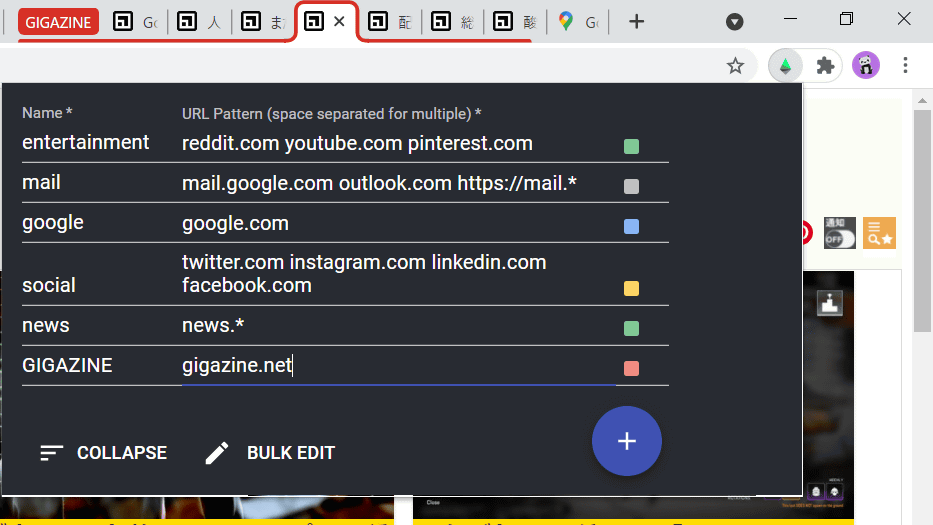Switch to the tab titled '配'
This screenshot has height=525, width=933.
coord(390,23)
